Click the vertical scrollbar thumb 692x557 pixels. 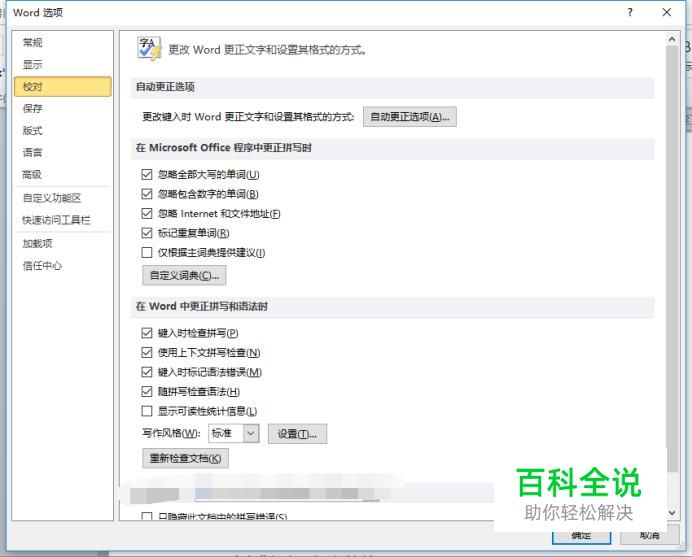tap(672, 258)
